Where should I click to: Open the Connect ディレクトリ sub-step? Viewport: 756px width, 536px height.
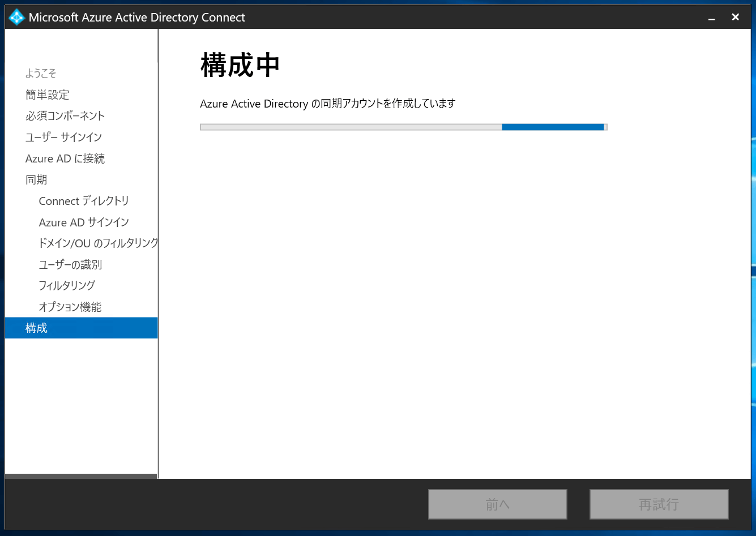point(84,201)
